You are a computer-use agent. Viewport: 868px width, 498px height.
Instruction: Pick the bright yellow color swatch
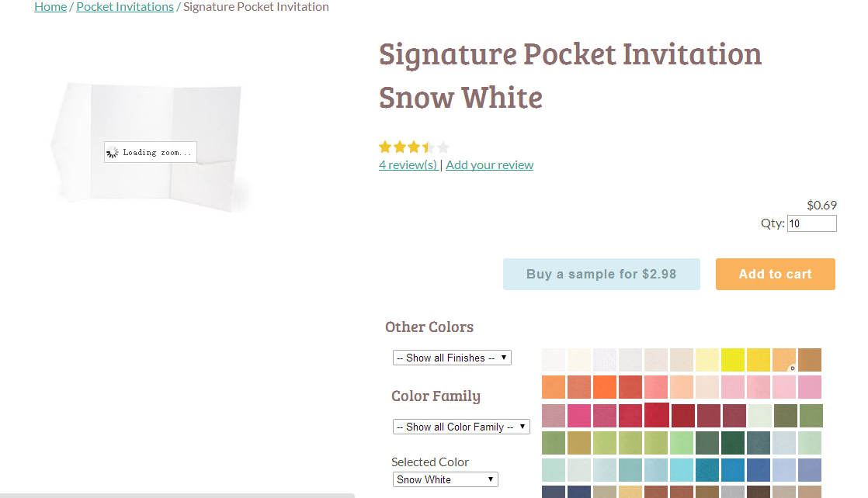coord(732,360)
